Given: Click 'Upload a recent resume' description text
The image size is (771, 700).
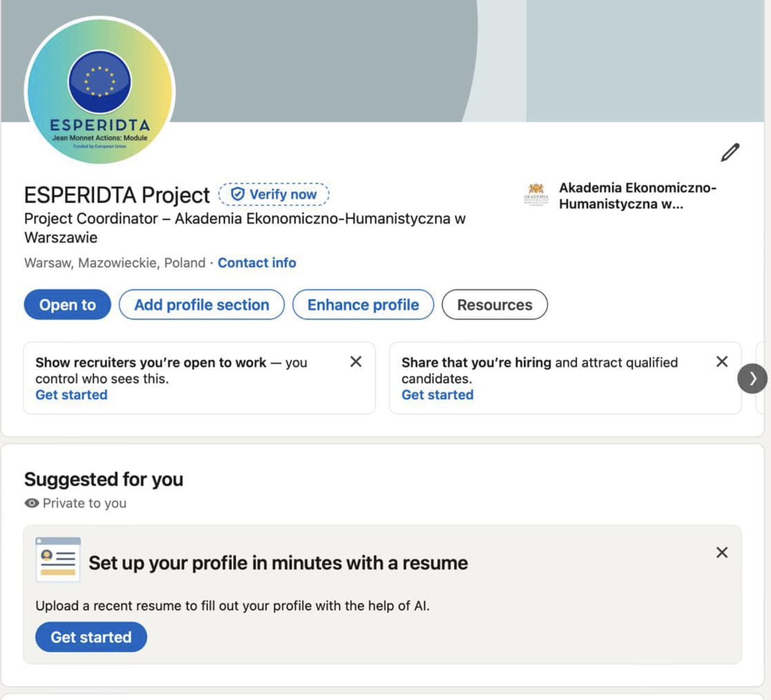Looking at the screenshot, I should coord(233,606).
